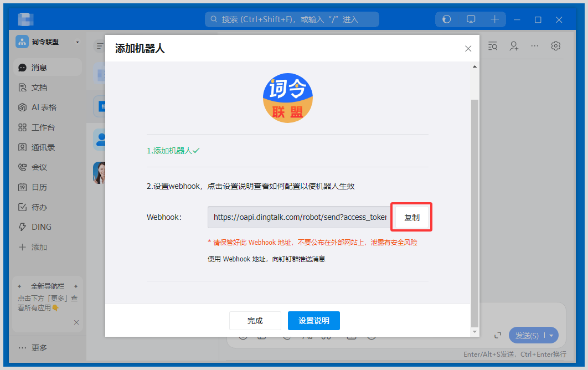The image size is (588, 370).
Task: Open 待办 to-do list in sidebar
Action: 39,207
